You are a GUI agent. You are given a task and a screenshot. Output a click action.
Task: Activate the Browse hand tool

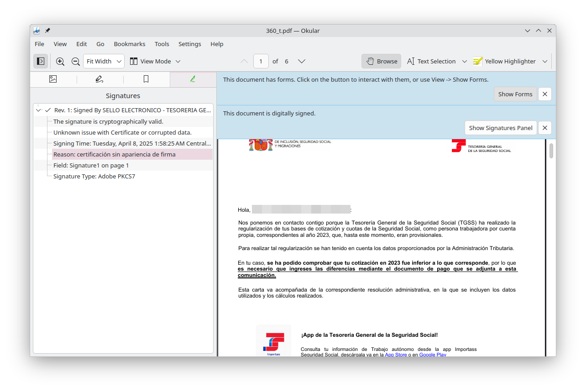(x=381, y=61)
